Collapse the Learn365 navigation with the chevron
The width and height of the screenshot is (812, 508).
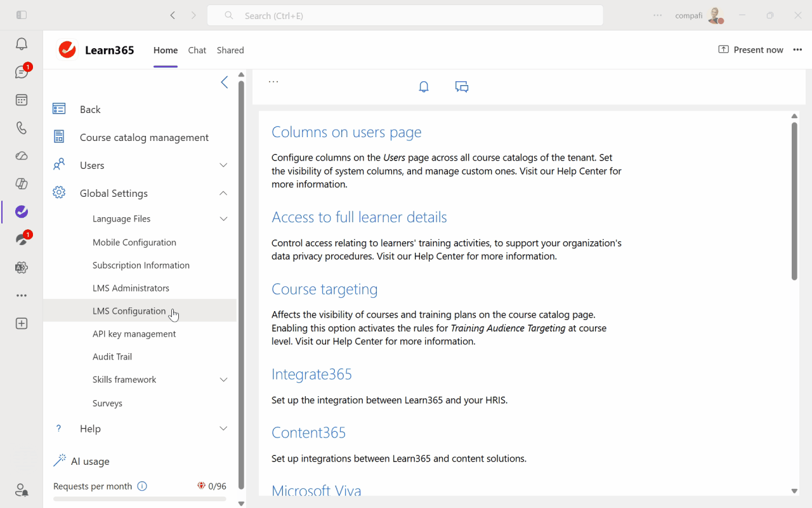pos(224,82)
